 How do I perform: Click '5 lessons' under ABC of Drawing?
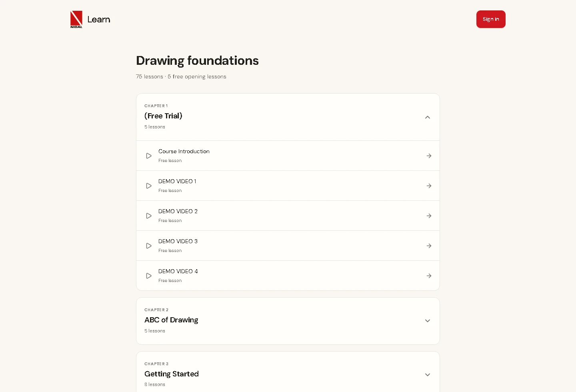(155, 331)
